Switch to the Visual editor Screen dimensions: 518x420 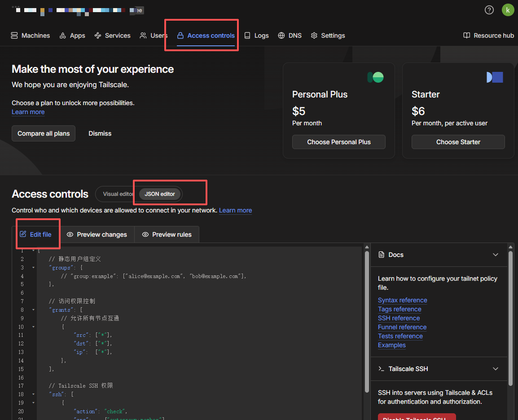tap(118, 194)
